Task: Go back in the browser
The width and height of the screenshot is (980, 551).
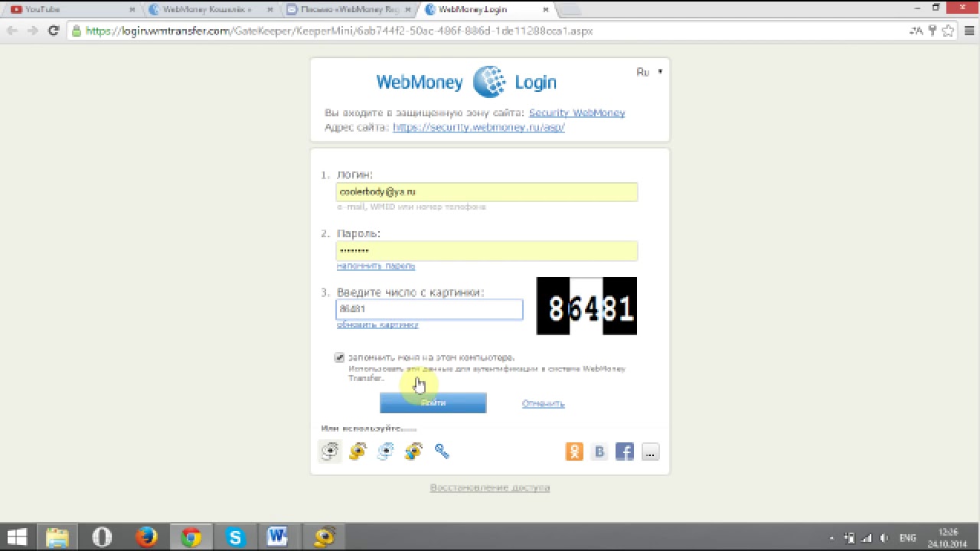Action: pos(12,31)
